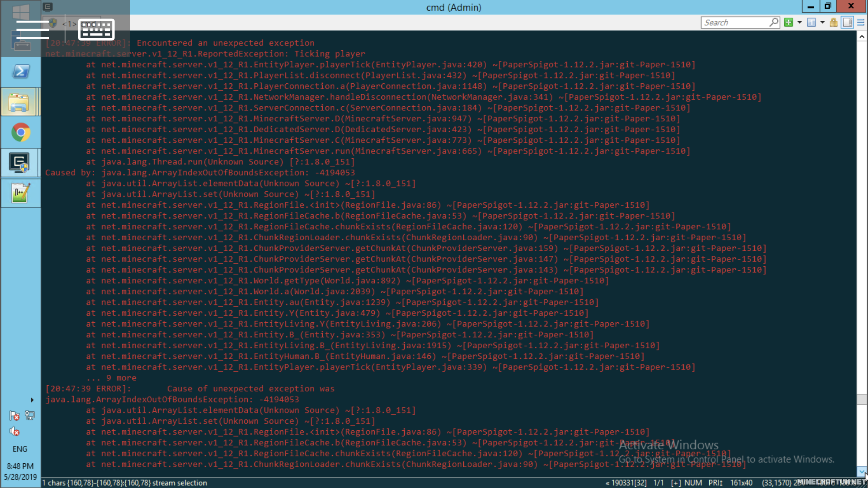Click the active console number icon
This screenshot has width=868, height=488.
tap(811, 23)
